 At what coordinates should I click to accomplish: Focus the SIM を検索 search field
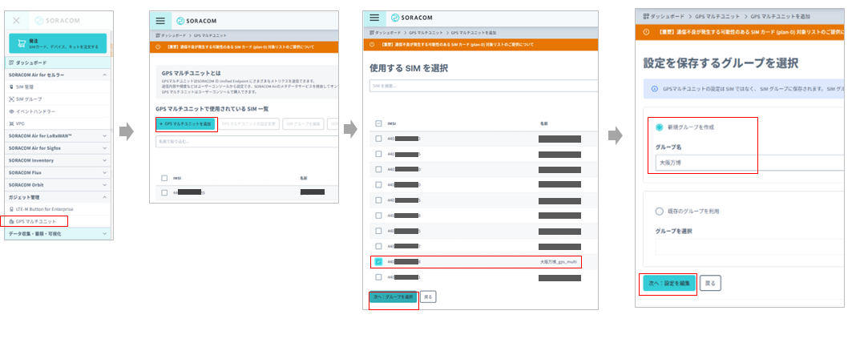[x=484, y=86]
